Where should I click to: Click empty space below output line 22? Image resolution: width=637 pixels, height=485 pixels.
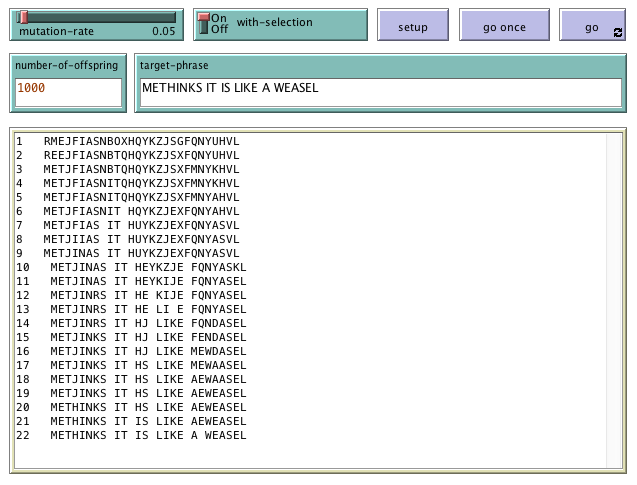point(300,455)
